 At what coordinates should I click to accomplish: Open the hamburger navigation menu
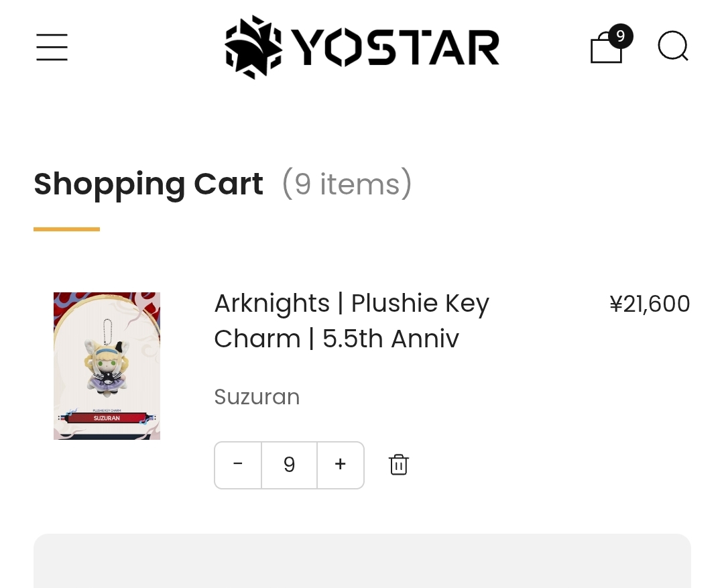coord(52,48)
